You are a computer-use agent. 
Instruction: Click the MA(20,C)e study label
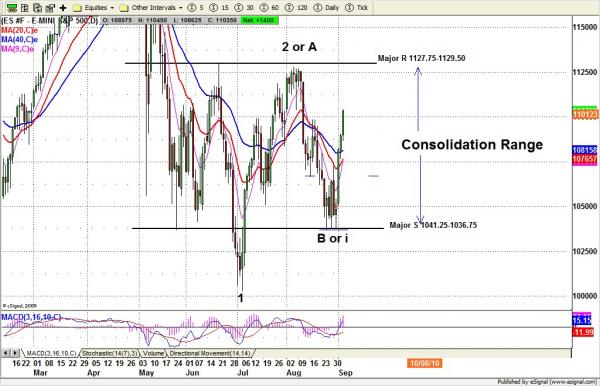(x=19, y=30)
